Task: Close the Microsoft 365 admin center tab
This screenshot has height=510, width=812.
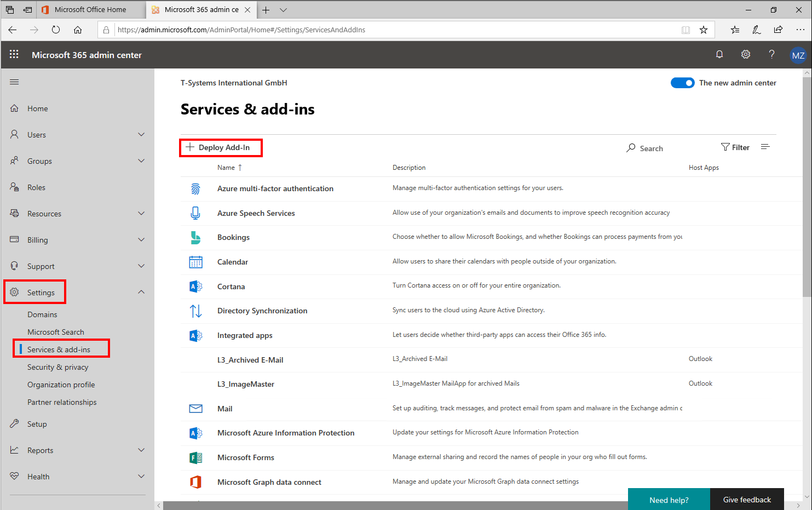Action: pos(247,10)
